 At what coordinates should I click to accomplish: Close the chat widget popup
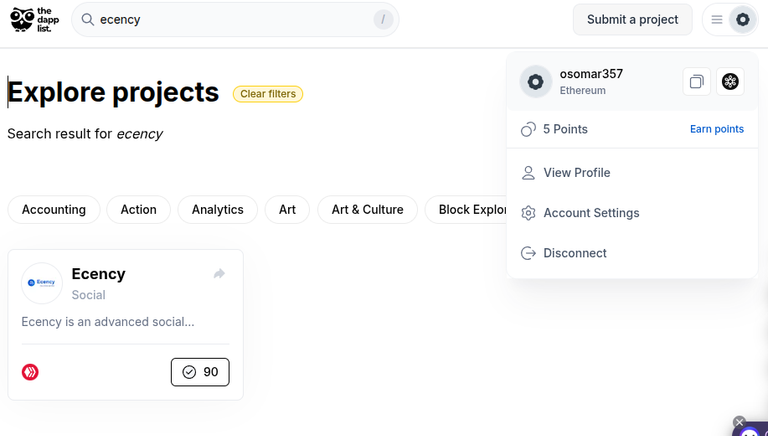739,422
